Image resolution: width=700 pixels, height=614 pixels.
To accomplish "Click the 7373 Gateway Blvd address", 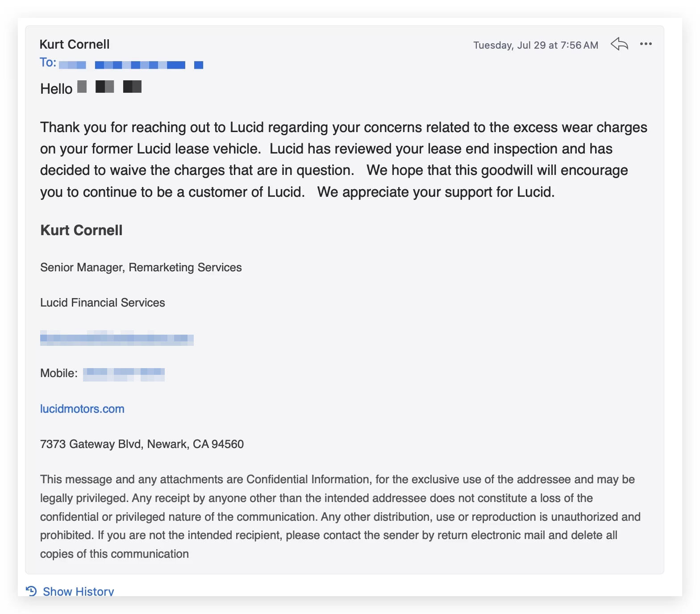I will tap(142, 444).
